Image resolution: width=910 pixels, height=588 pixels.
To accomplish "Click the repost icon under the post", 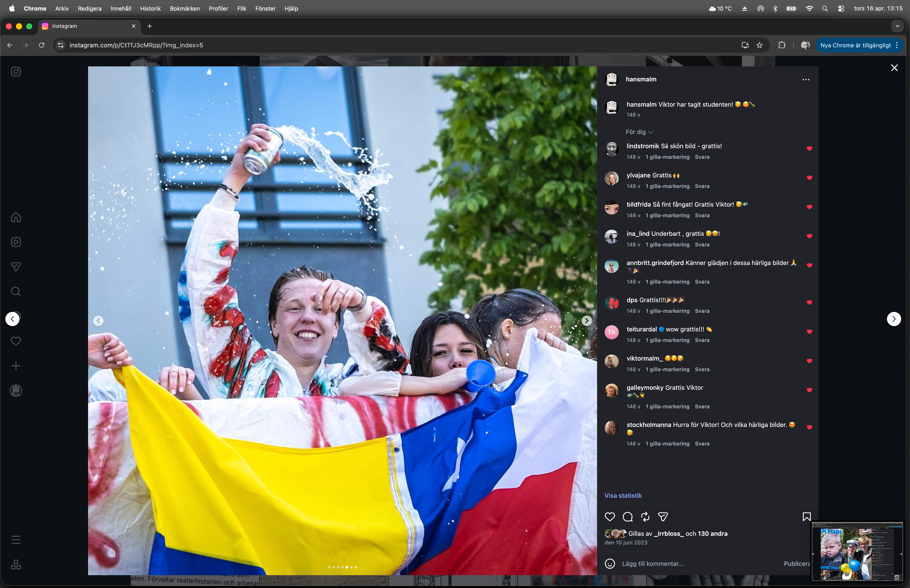I will (645, 517).
